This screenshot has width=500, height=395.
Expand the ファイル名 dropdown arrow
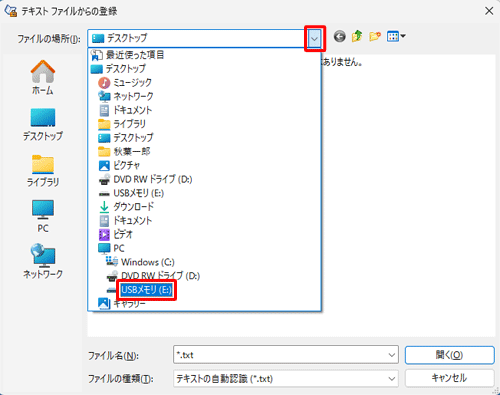[392, 355]
